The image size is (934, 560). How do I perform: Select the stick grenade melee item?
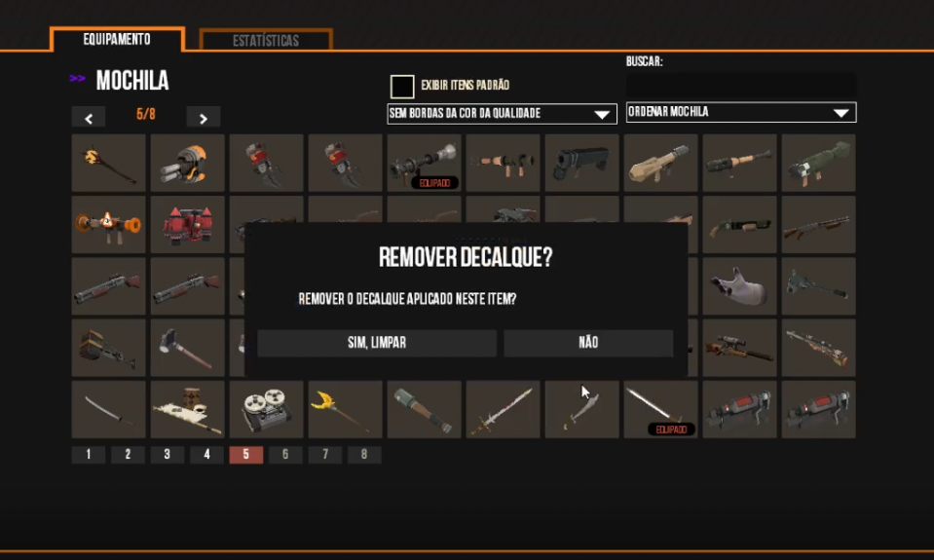pyautogui.click(x=424, y=409)
